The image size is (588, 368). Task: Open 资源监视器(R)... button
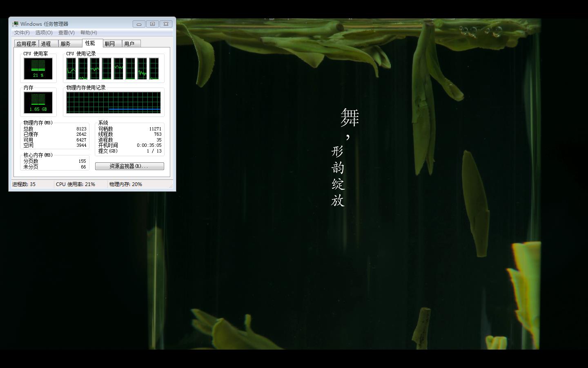[129, 166]
